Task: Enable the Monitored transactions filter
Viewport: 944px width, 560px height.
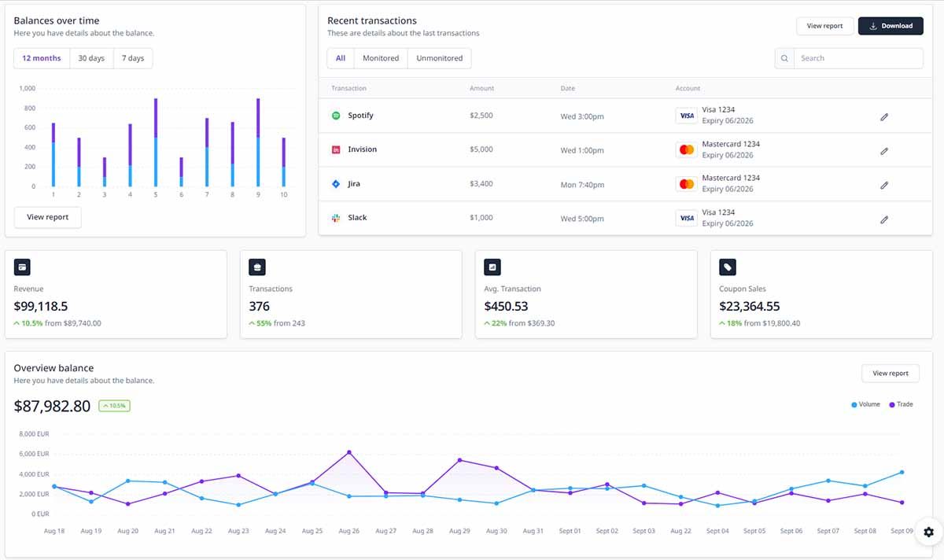Action: 380,57
